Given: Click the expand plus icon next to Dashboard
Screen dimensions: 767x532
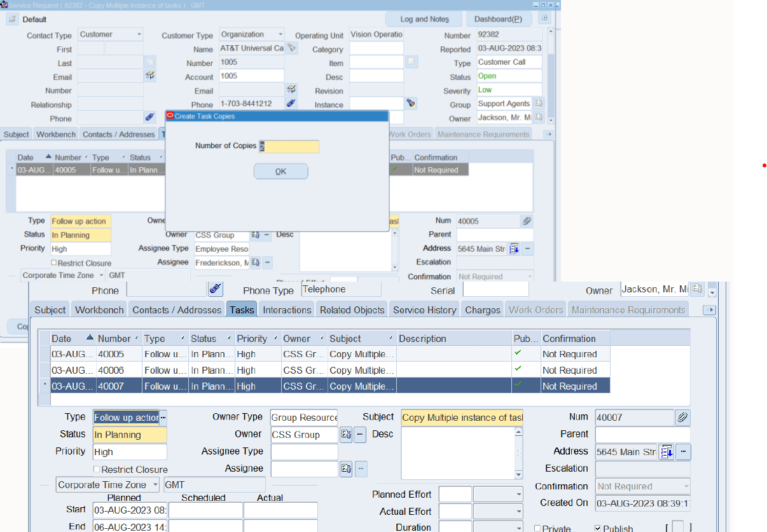Looking at the screenshot, I should [544, 18].
